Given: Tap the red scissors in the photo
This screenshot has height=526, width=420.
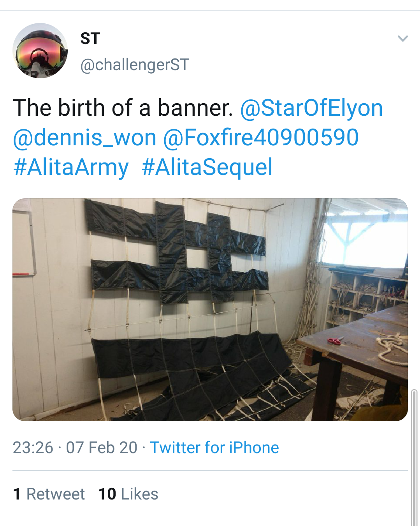Looking at the screenshot, I should click(335, 341).
